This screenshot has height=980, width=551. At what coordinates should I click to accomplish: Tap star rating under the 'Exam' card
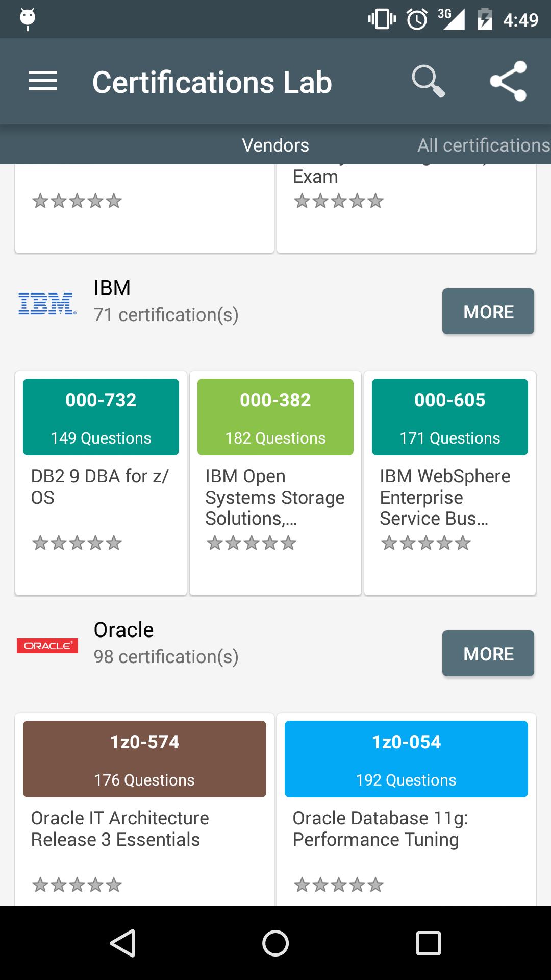click(x=339, y=201)
